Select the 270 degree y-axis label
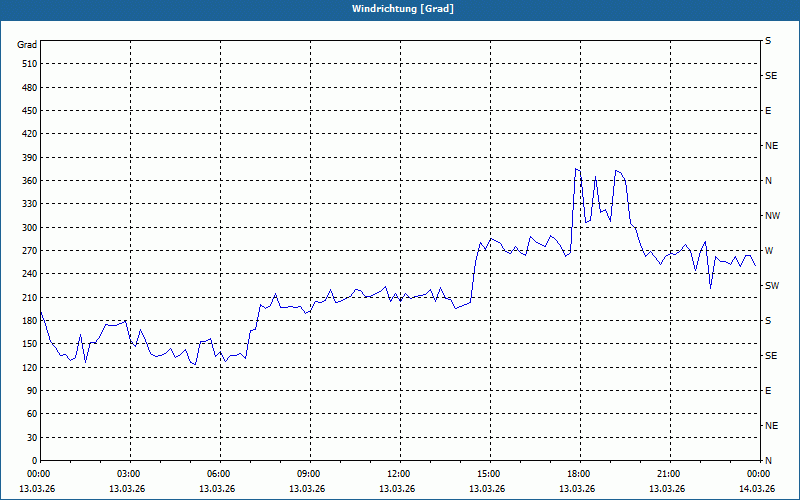 [28, 251]
